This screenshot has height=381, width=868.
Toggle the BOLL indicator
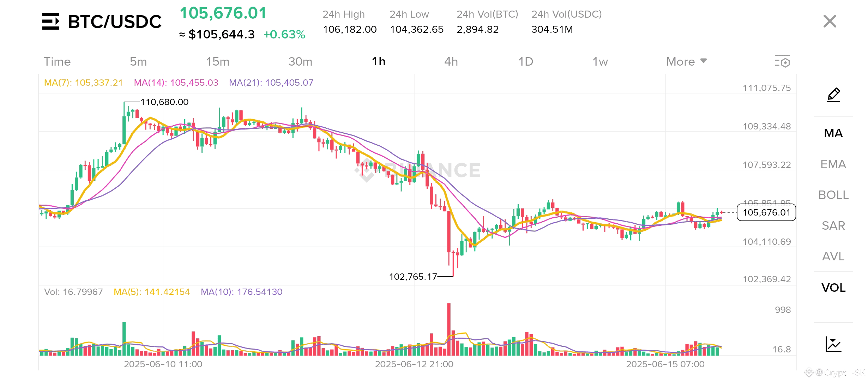(x=833, y=195)
